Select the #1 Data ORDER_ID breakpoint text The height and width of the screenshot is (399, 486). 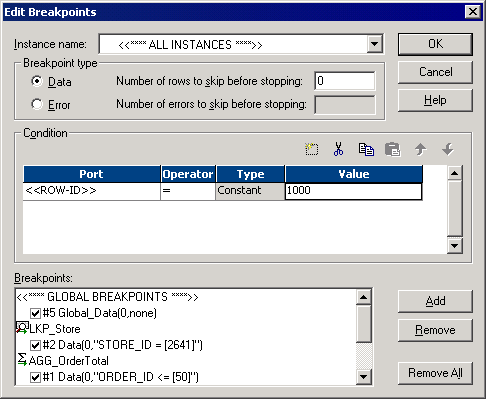coord(120,377)
